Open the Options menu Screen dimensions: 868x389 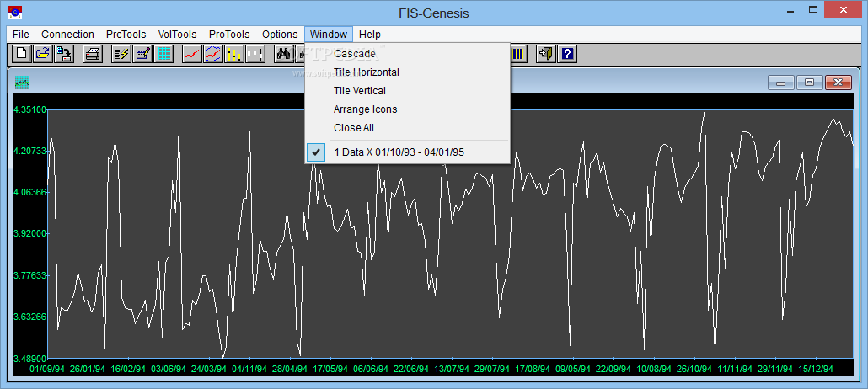point(280,35)
